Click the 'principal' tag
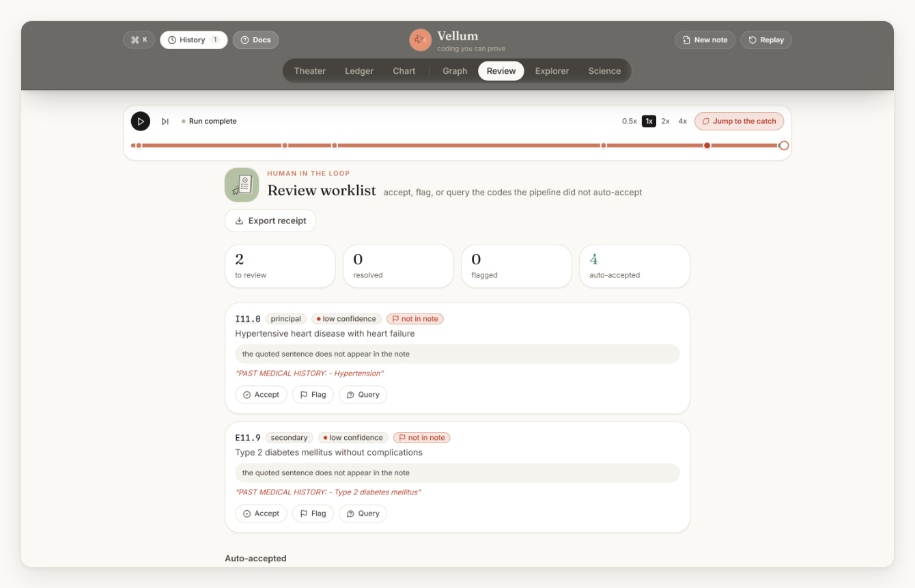This screenshot has height=588, width=915. [x=286, y=319]
